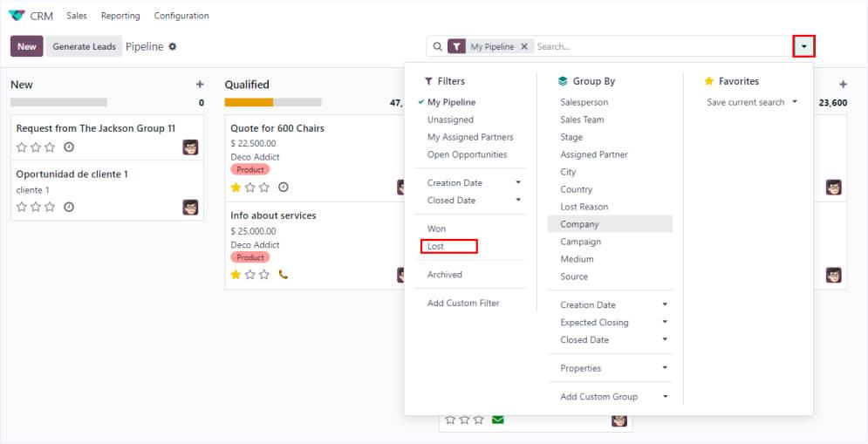Expand the Creation Date filter dropdown

518,183
